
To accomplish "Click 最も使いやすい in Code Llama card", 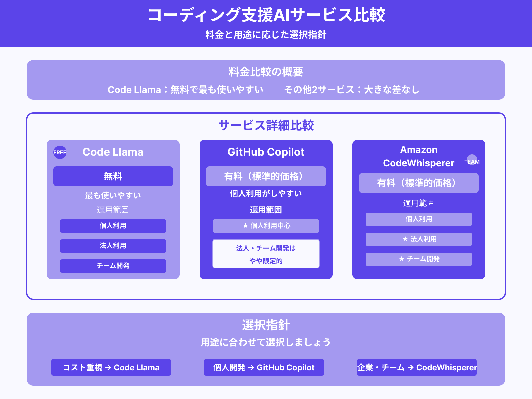I will click(x=113, y=195).
